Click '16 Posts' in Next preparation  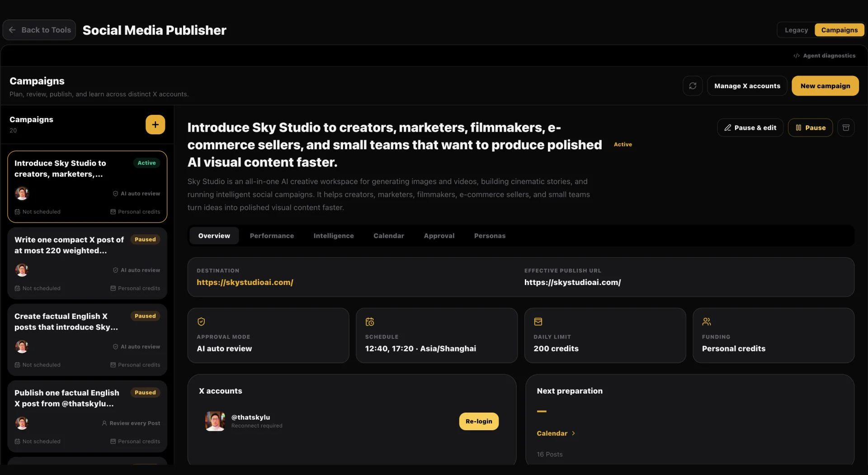click(x=549, y=454)
